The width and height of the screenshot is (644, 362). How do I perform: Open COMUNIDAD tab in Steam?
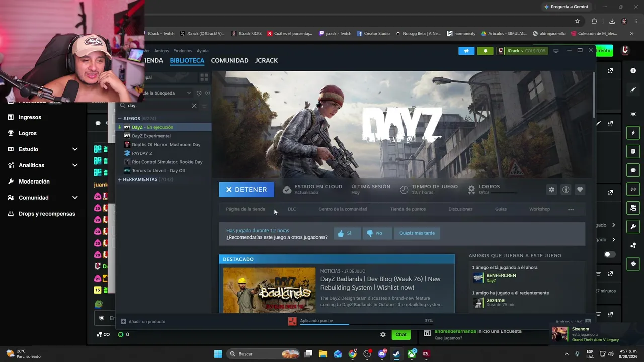tap(229, 60)
